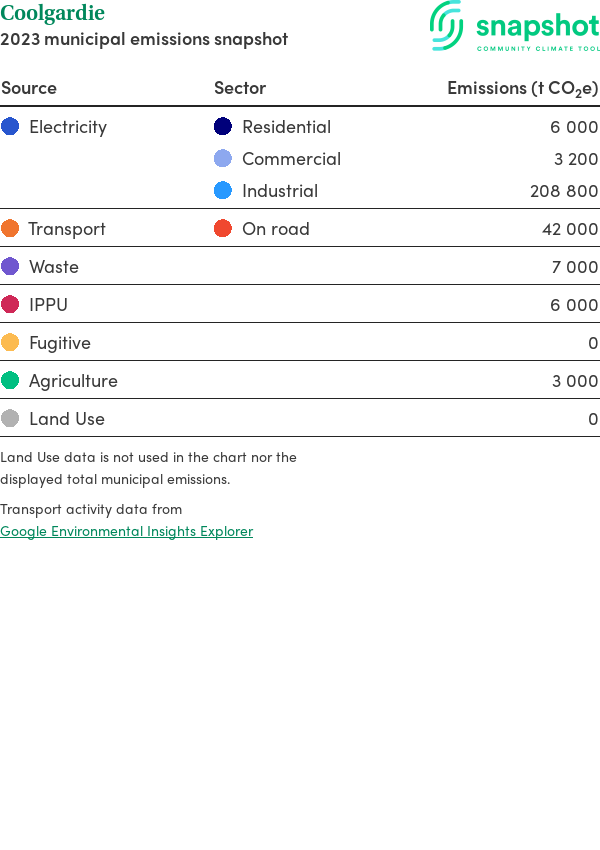The width and height of the screenshot is (600, 850).
Task: Click the green Agriculture dot
Action: pyautogui.click(x=10, y=381)
